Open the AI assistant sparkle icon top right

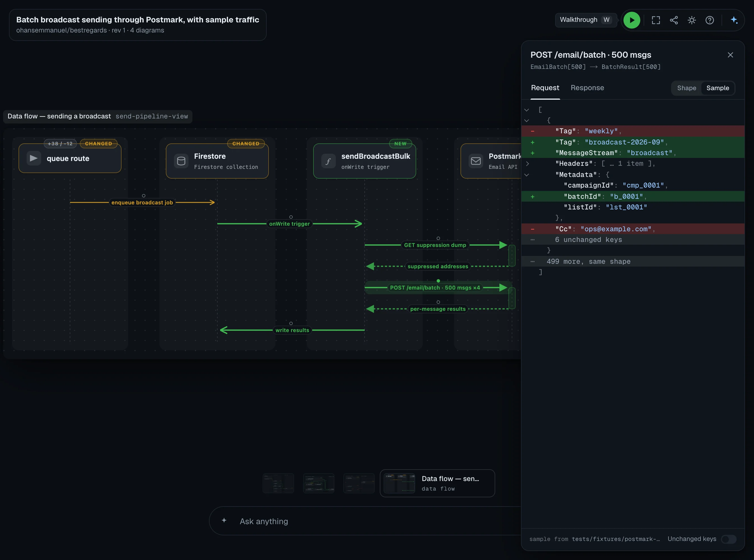click(x=734, y=20)
